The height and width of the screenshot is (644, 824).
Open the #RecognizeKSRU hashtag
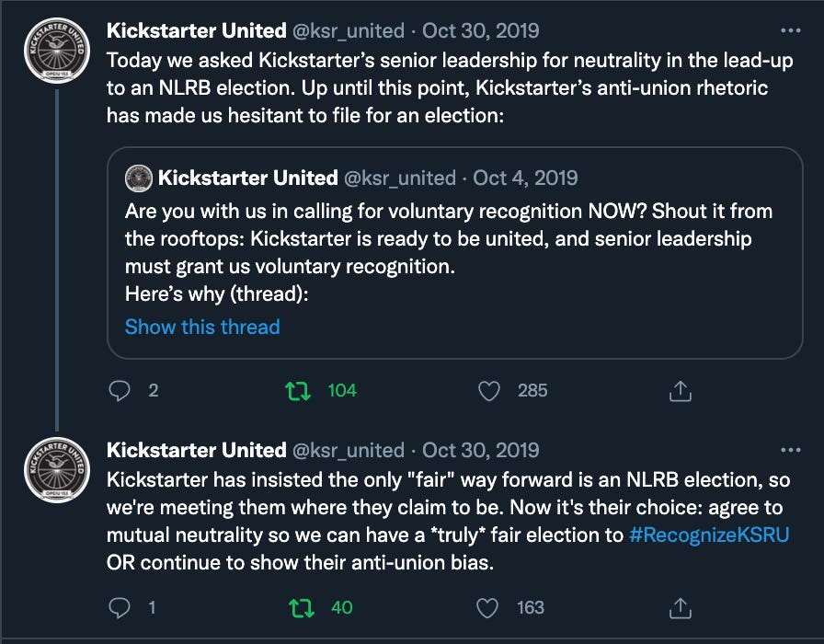(x=709, y=535)
